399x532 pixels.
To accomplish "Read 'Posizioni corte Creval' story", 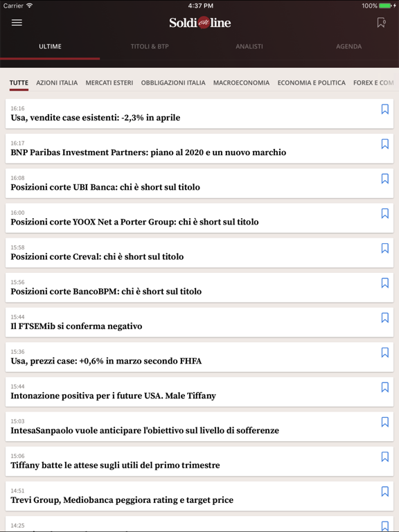I will click(97, 256).
